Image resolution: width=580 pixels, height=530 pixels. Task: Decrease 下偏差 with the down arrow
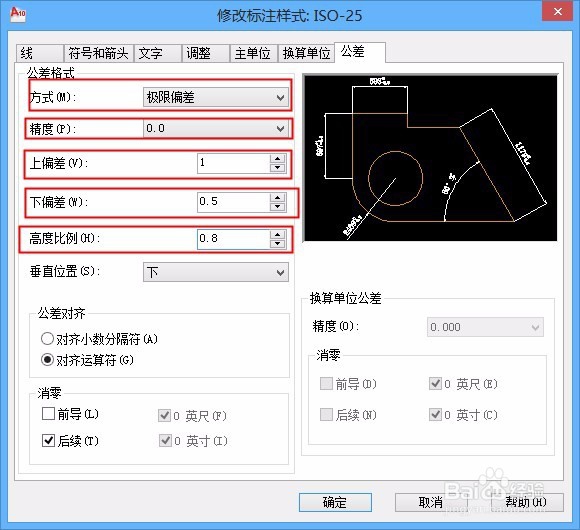click(x=277, y=207)
